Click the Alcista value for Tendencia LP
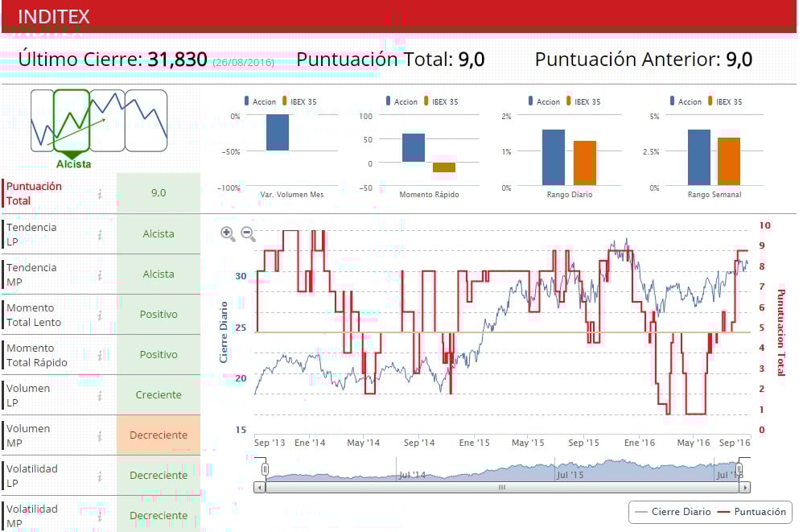803x532 pixels. 159,234
